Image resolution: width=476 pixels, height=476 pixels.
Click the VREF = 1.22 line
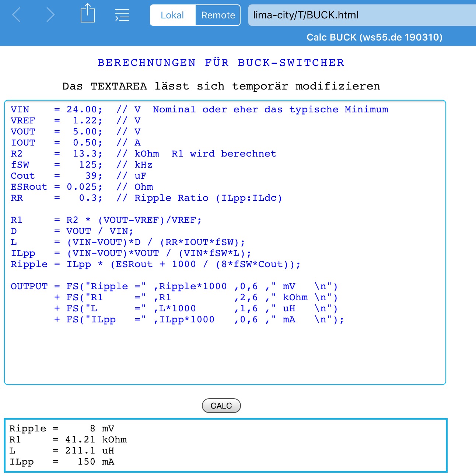(x=76, y=120)
